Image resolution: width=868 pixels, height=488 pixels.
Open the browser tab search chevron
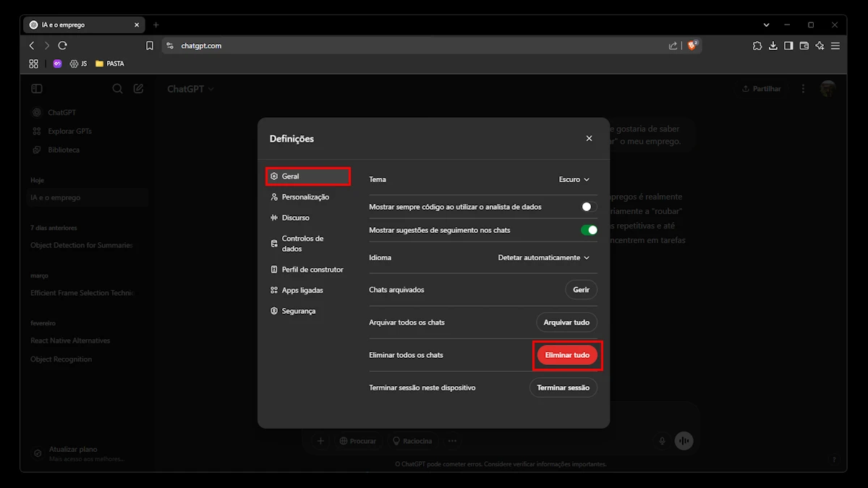(766, 25)
